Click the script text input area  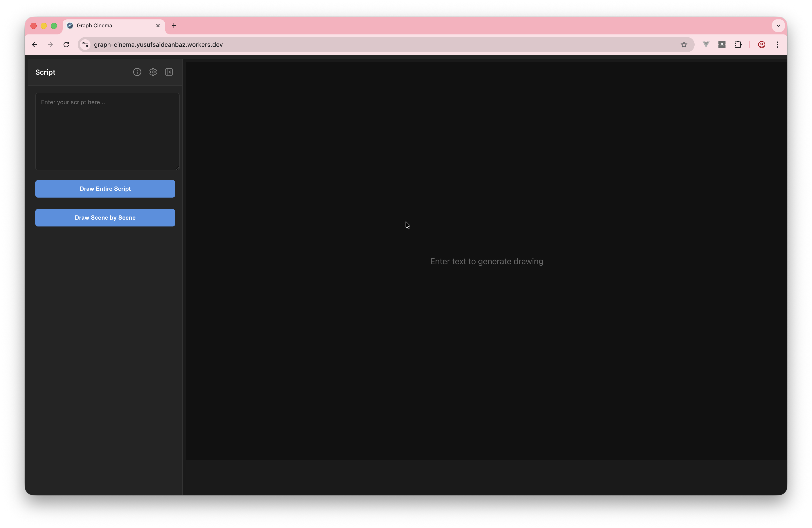[x=107, y=131]
